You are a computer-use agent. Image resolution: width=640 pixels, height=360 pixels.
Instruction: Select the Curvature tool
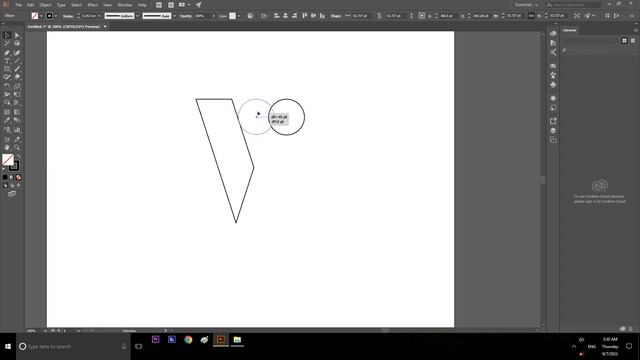point(17,53)
